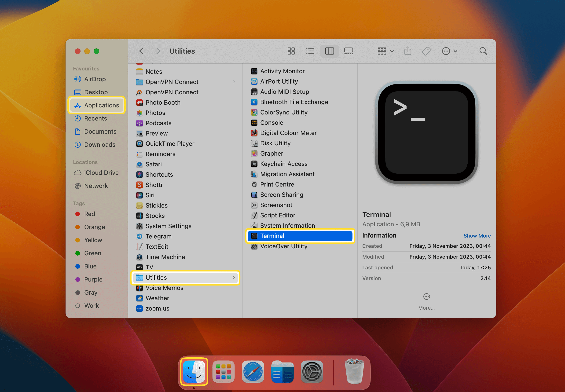The width and height of the screenshot is (565, 392).
Task: Open Safari from the Dock
Action: 253,371
